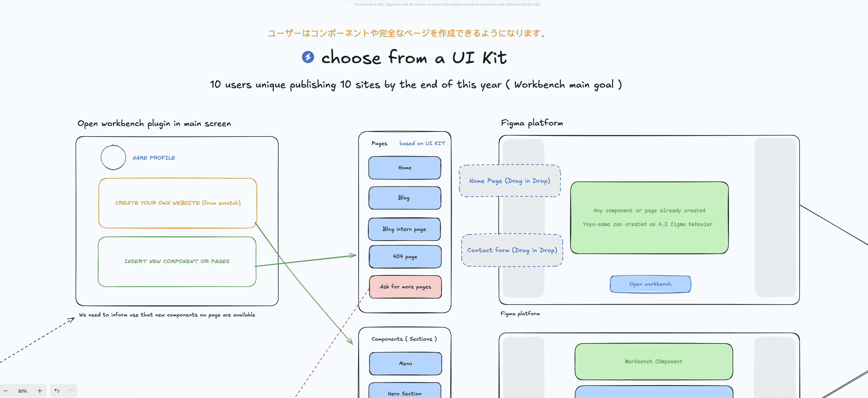Click the "Hero Section" component box

click(x=405, y=391)
